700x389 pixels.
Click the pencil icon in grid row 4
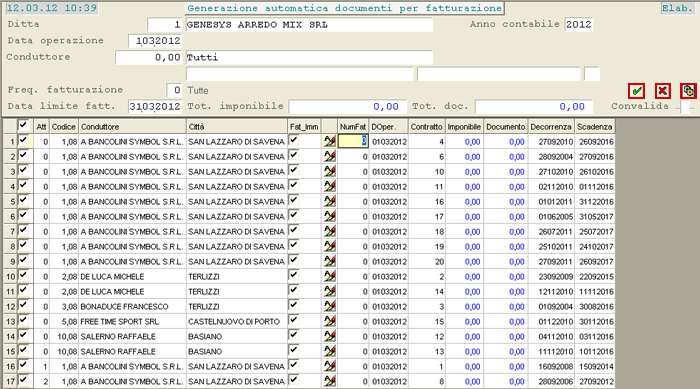click(x=329, y=187)
